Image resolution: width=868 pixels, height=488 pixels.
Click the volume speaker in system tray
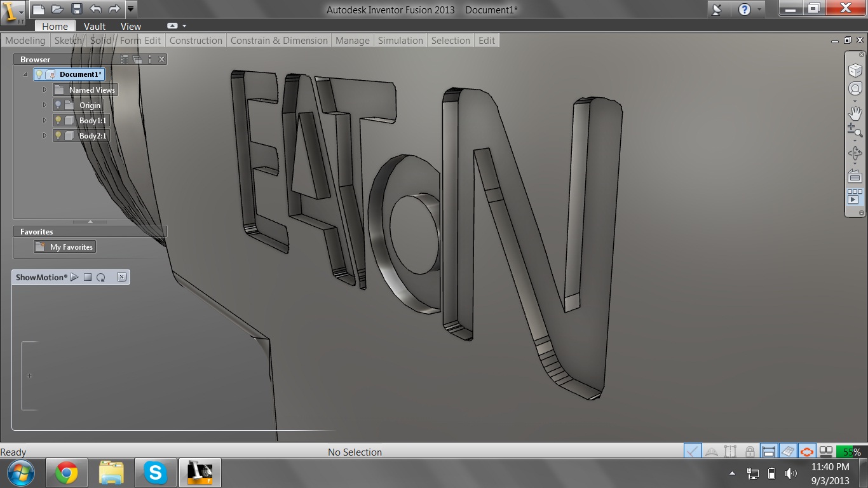pos(790,473)
